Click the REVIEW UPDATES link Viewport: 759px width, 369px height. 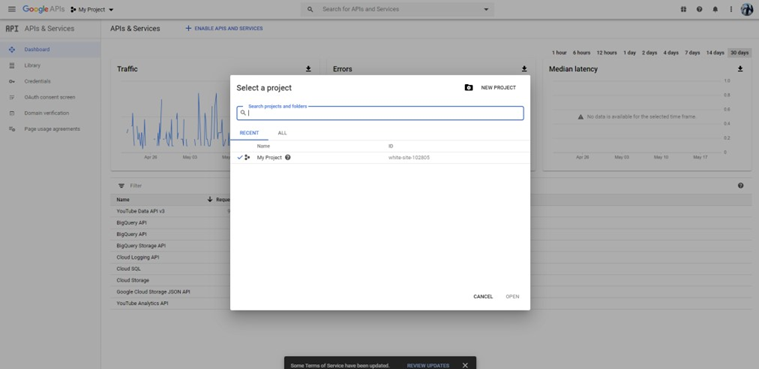point(428,366)
